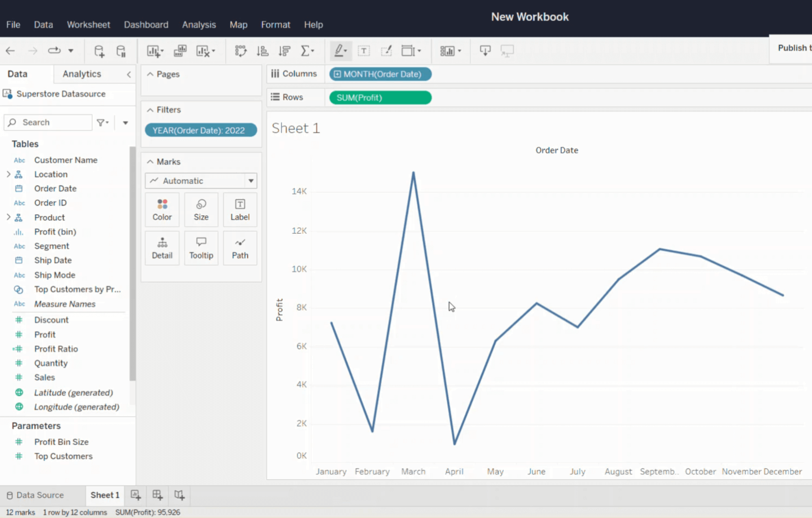Click the Sort Ascending toolbar icon

click(262, 51)
